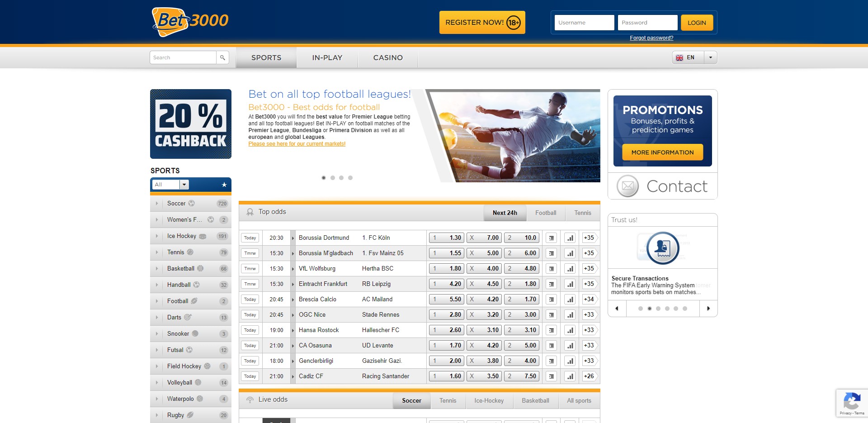Click next arrow in Trust us carousel

click(x=708, y=309)
